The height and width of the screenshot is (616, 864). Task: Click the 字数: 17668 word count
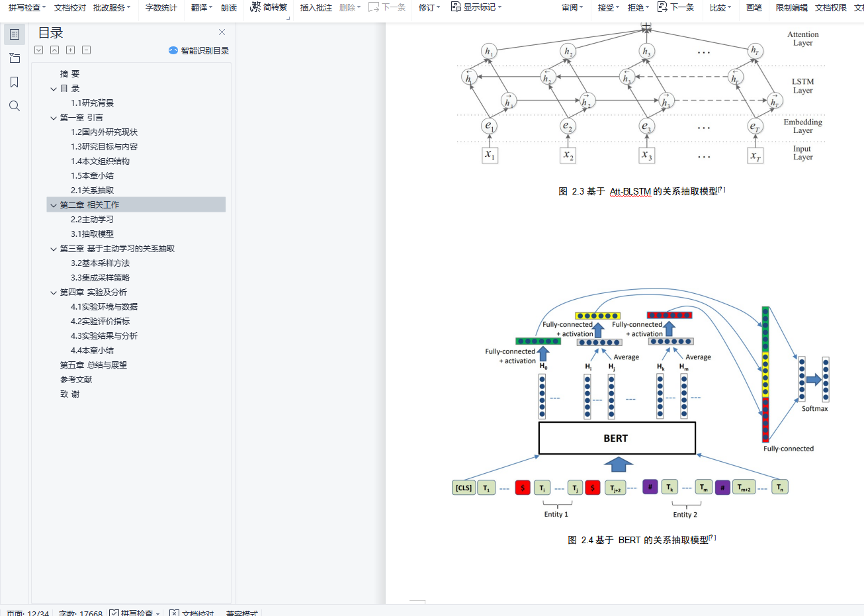tap(81, 613)
